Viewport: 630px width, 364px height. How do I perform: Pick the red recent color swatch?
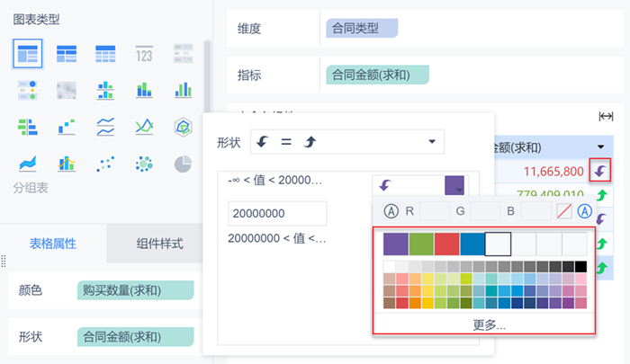coord(447,244)
